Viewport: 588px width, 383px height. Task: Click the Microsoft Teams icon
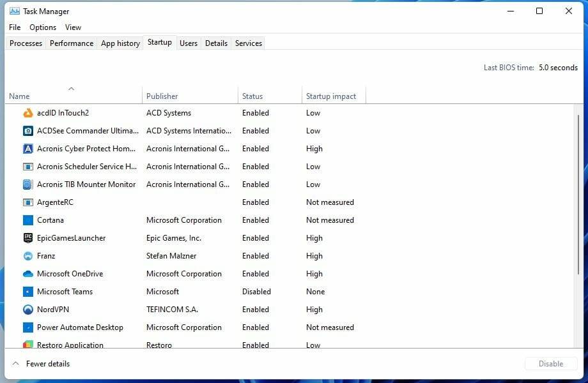27,292
